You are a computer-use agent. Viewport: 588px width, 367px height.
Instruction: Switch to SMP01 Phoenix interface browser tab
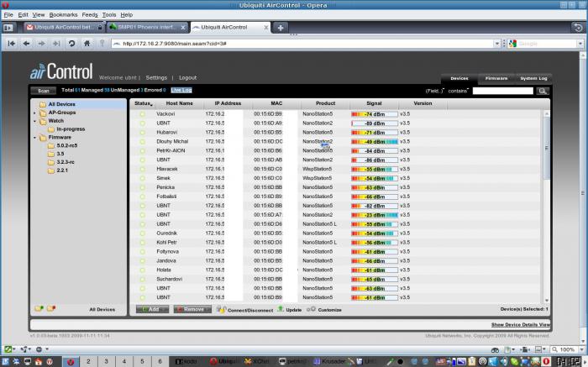tap(146, 28)
